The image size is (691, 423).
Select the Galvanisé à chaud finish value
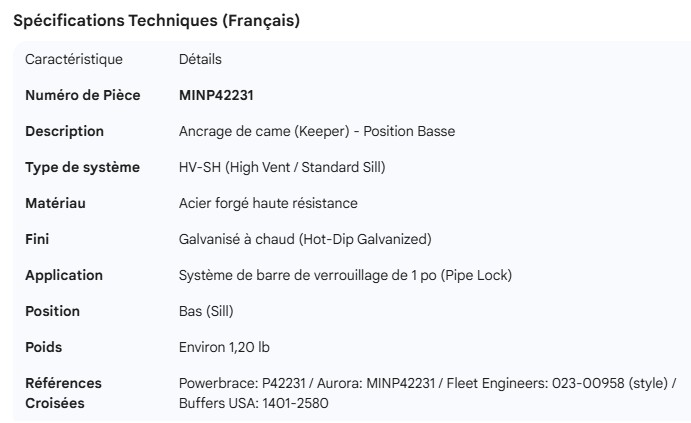pos(305,239)
